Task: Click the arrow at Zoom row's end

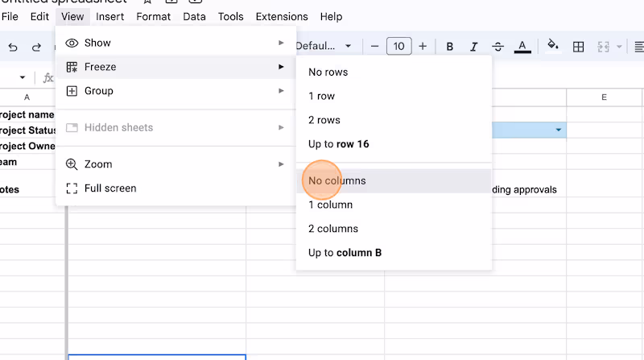Action: click(281, 164)
